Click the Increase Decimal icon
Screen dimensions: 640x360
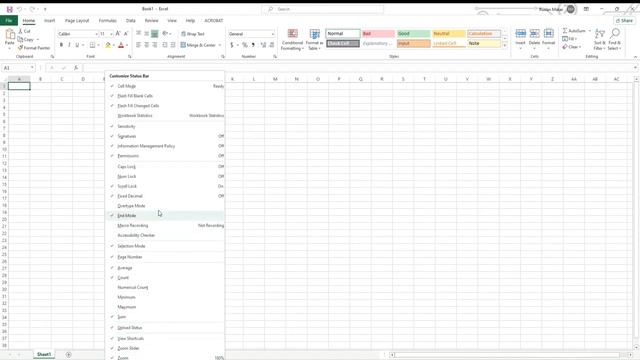point(263,45)
